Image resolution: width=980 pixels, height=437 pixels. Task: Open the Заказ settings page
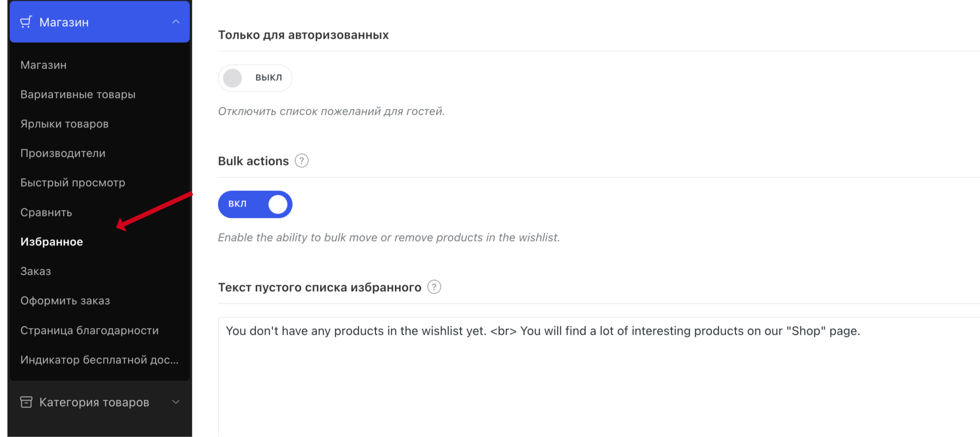35,272
